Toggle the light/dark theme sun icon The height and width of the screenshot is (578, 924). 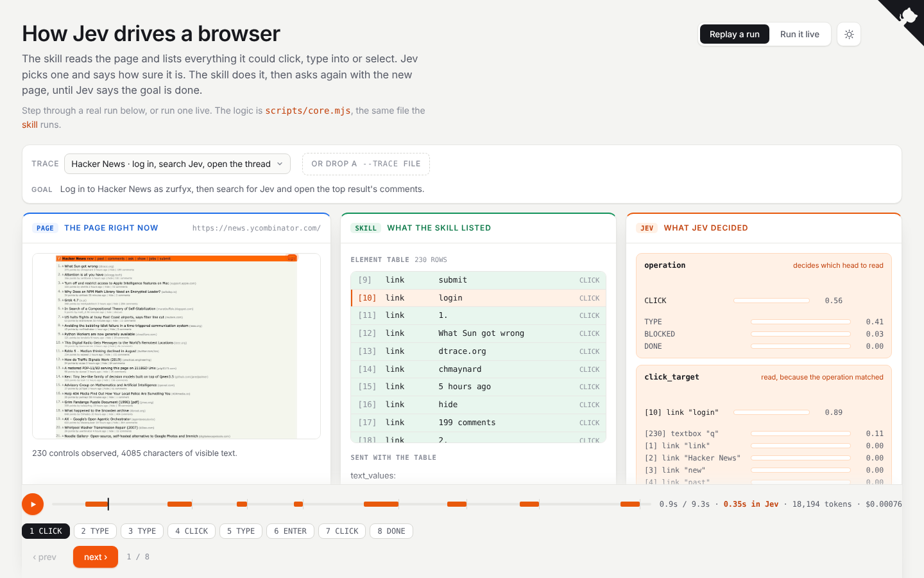849,34
